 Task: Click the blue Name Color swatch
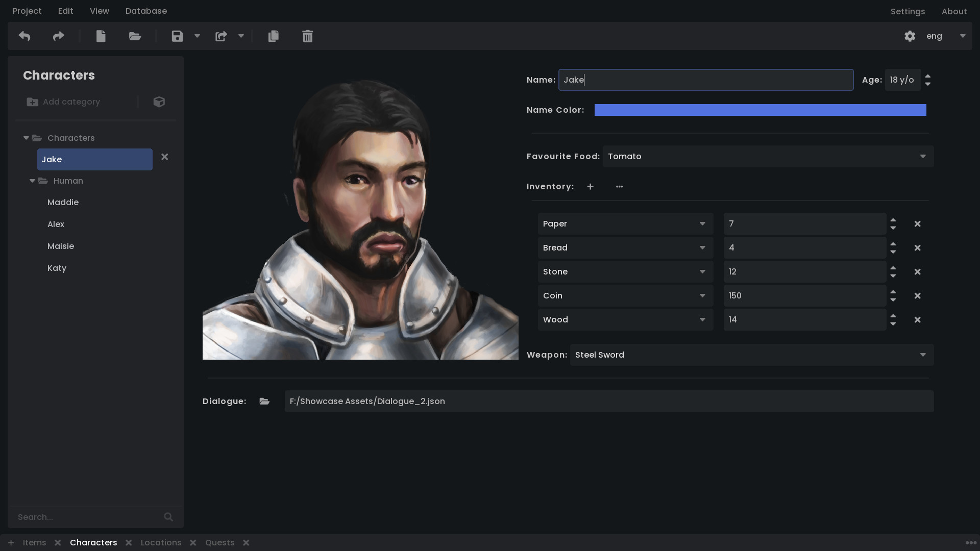click(x=760, y=110)
